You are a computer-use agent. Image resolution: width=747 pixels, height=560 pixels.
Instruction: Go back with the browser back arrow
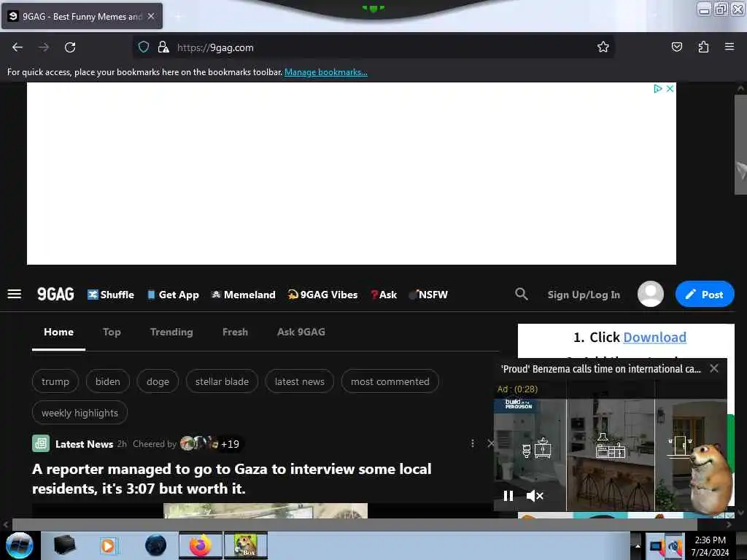coord(18,47)
